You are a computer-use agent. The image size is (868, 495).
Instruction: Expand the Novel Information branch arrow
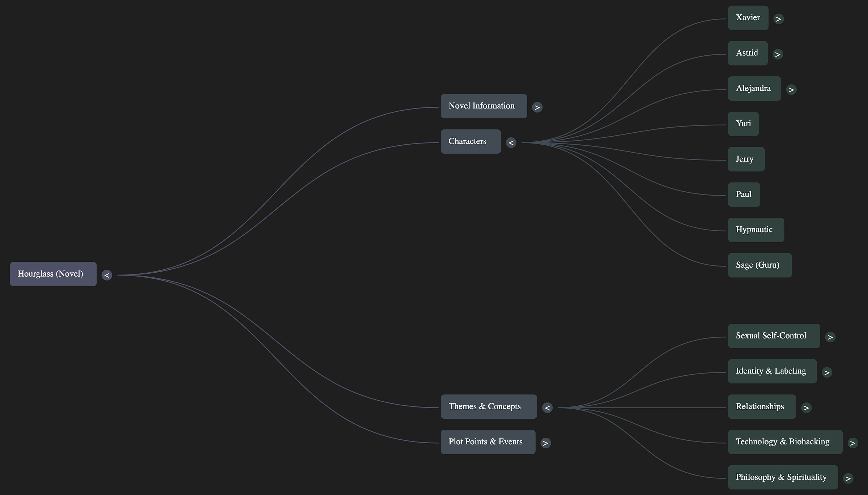tap(537, 107)
